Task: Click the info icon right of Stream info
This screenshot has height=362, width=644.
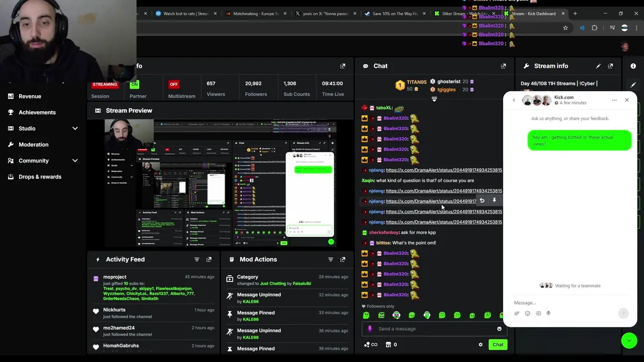Action: [x=633, y=66]
